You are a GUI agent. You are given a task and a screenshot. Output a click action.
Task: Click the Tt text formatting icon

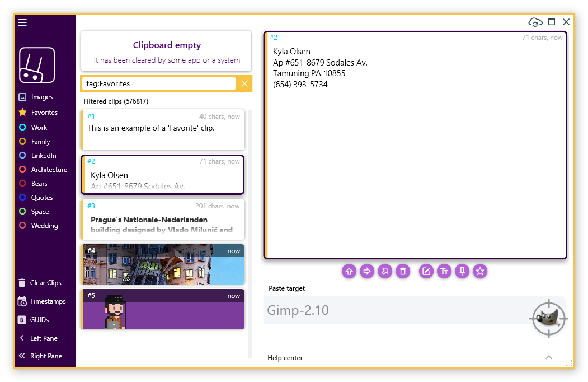pyautogui.click(x=444, y=271)
